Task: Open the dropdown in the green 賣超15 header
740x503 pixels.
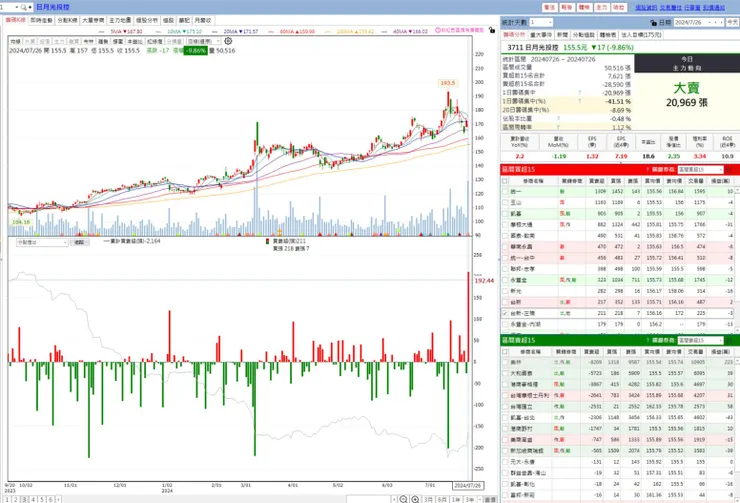Action: tap(700, 340)
